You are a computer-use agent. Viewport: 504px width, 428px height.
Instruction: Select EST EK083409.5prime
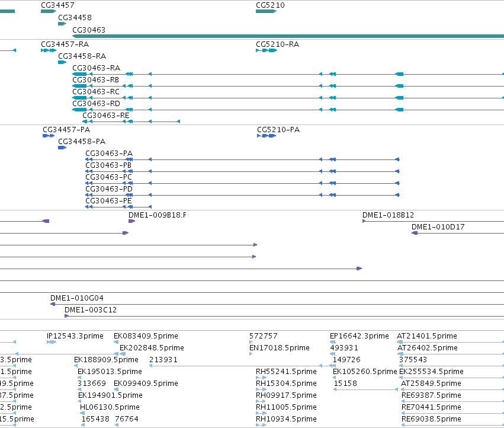[146, 336]
